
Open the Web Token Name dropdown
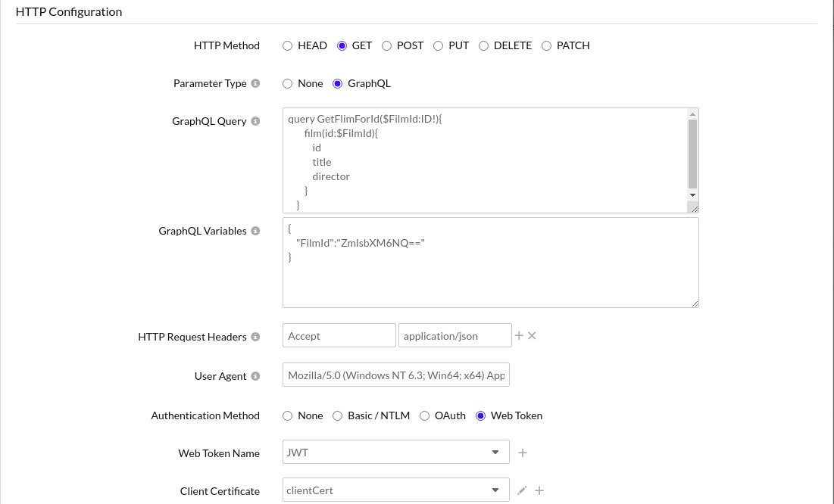[395, 453]
